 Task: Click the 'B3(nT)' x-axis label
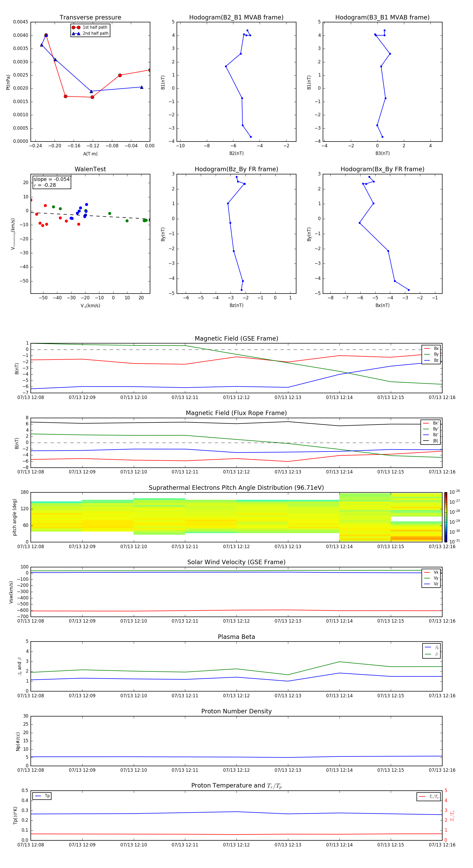[x=382, y=153]
